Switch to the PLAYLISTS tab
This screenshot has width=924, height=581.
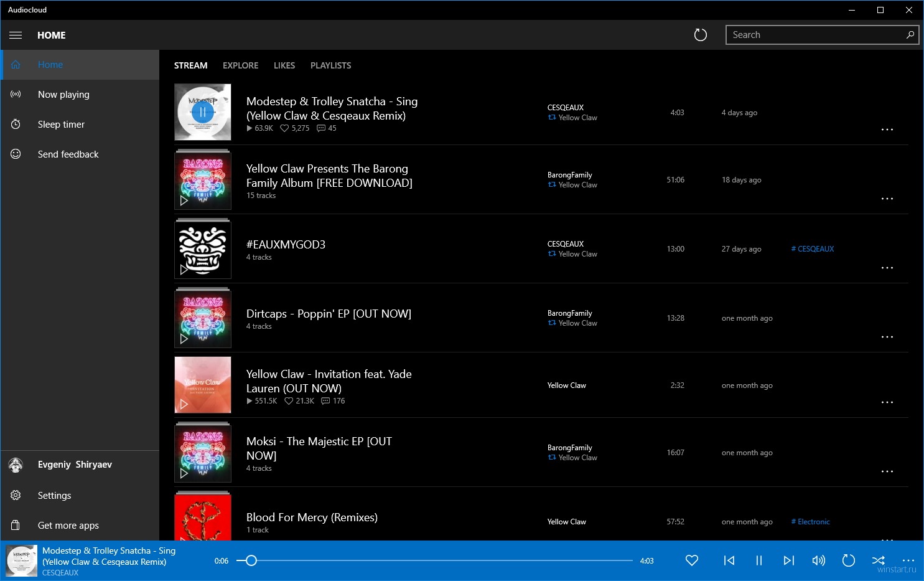pyautogui.click(x=331, y=65)
